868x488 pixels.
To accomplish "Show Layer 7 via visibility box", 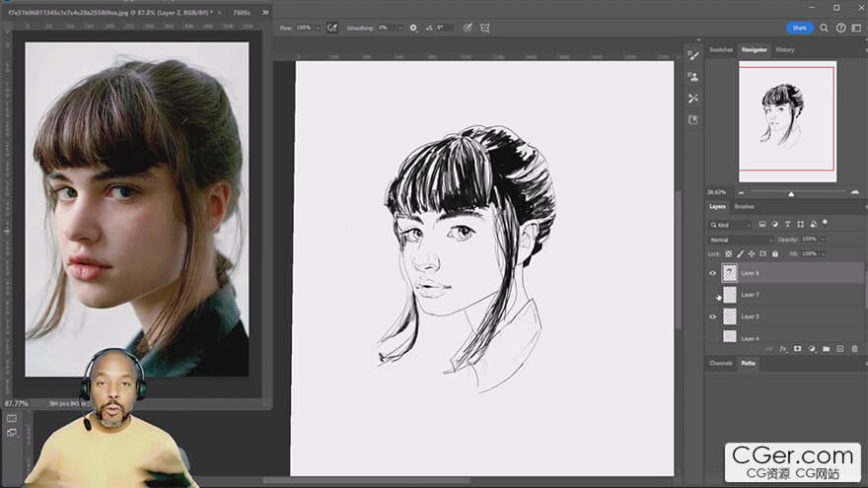I will [x=713, y=295].
